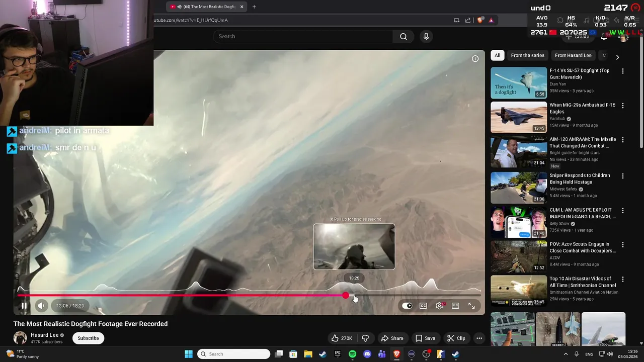Click the 13:25 seek preview thumbnail

[x=354, y=246]
